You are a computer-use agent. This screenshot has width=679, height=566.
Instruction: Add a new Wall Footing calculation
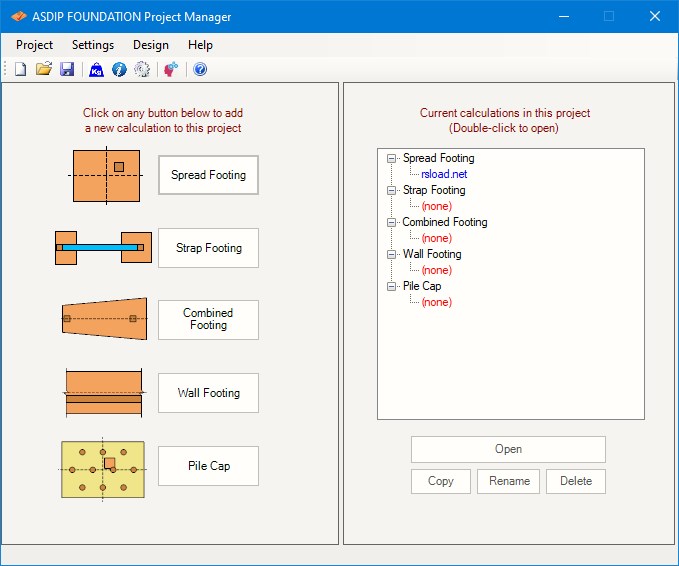click(x=208, y=393)
